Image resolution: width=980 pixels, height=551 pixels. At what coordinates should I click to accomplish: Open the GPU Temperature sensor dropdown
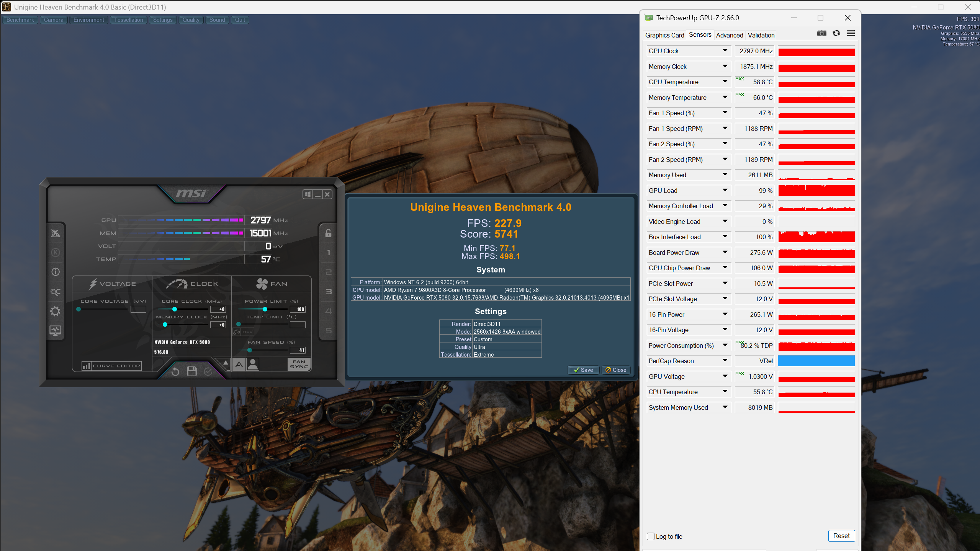pos(725,82)
